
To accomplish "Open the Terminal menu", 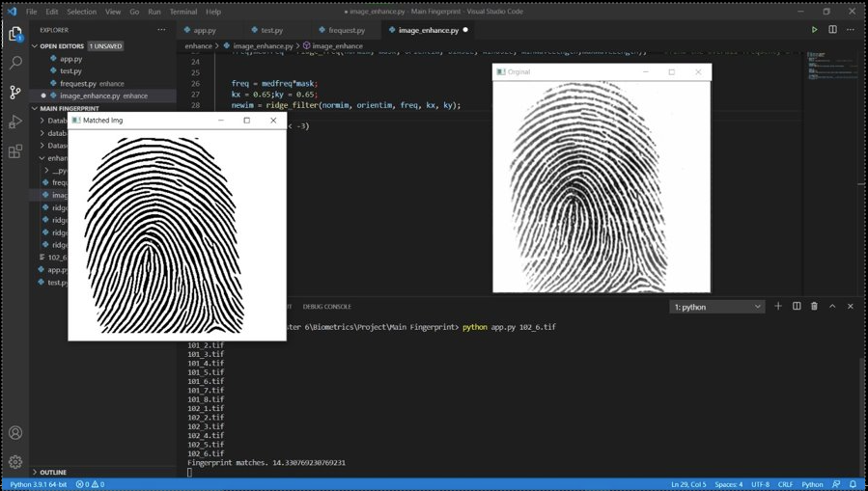I will point(183,11).
